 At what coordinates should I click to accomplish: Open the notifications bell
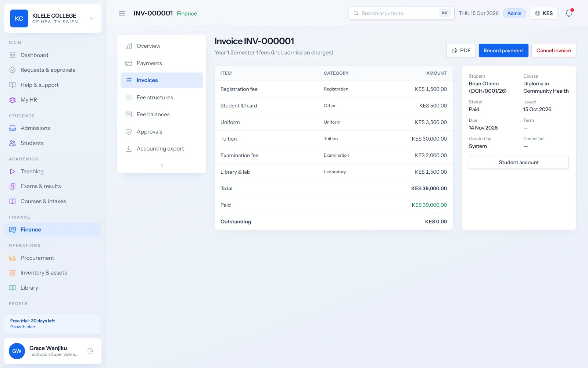569,13
